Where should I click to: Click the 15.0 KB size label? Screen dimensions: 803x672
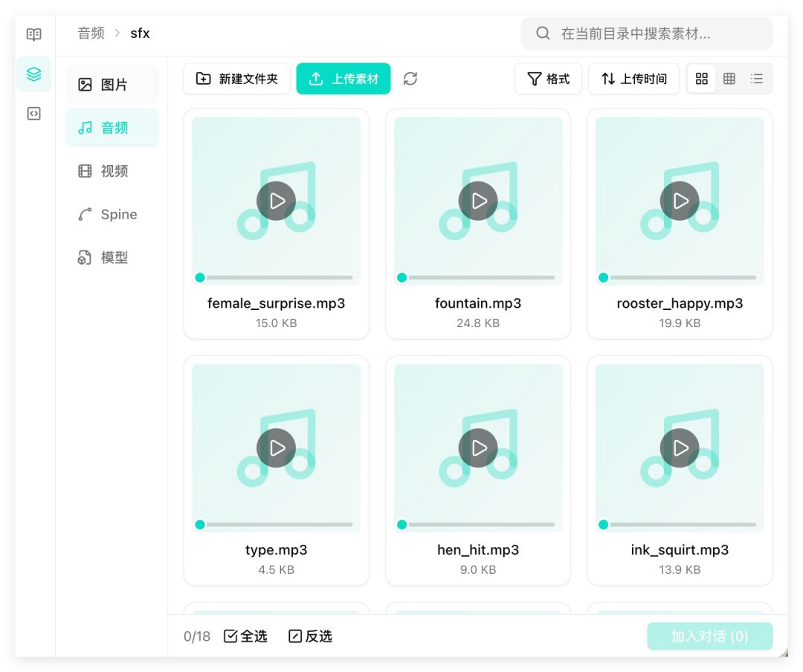[x=276, y=323]
